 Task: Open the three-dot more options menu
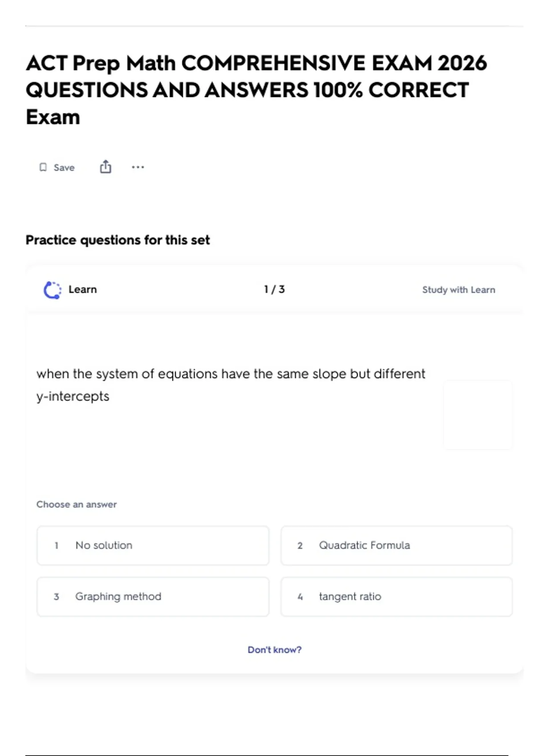138,167
